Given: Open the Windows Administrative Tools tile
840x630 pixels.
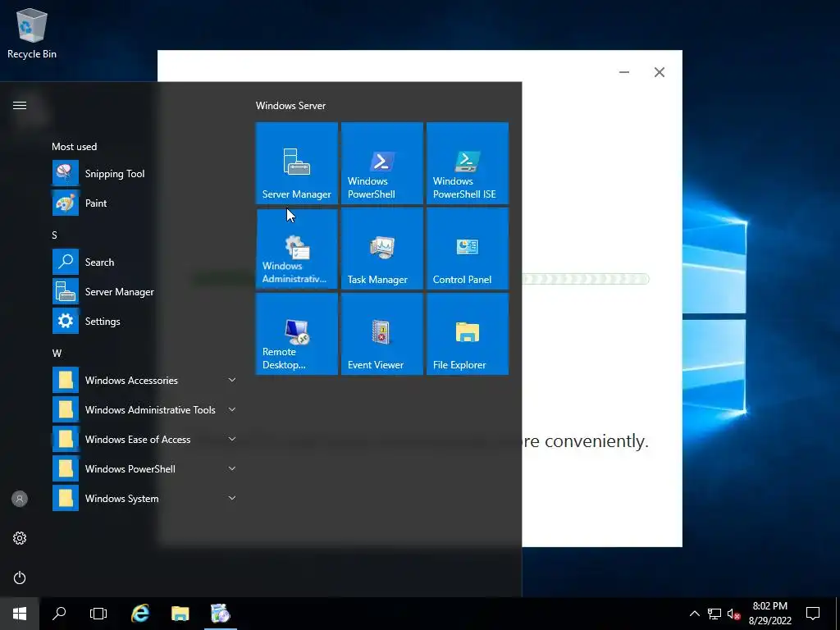Looking at the screenshot, I should (x=297, y=249).
